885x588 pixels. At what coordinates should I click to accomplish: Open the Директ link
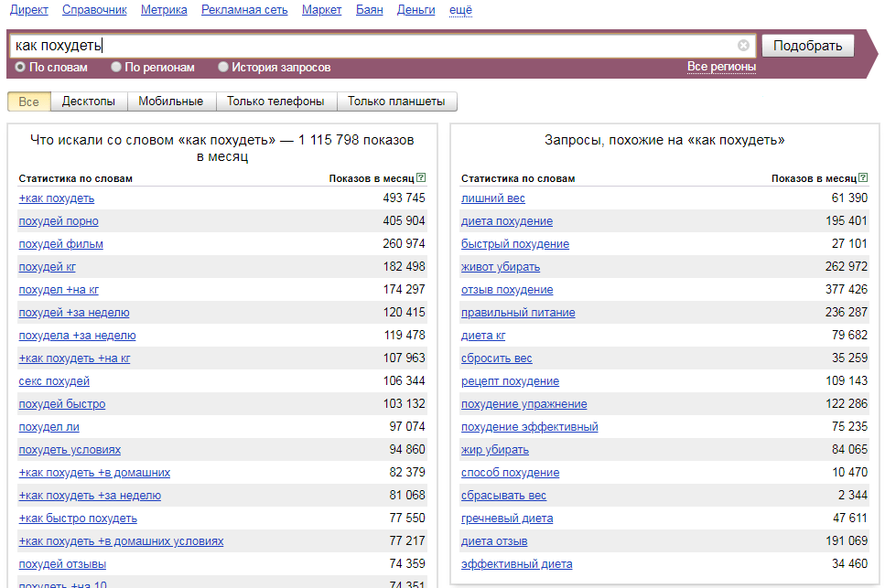click(x=28, y=9)
